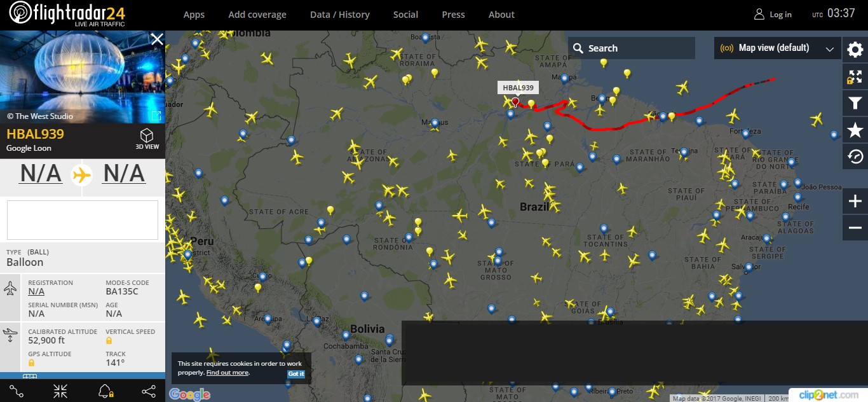Zoom in on the map
The image size is (868, 402).
(x=855, y=202)
